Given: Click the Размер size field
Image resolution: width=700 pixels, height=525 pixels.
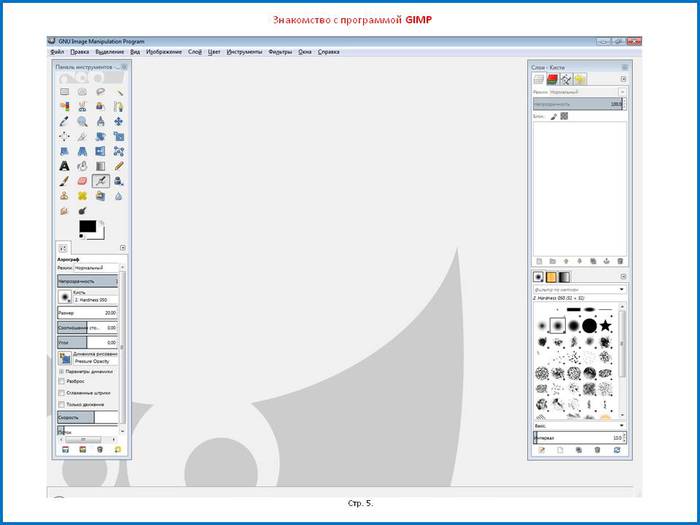Looking at the screenshot, I should [88, 313].
